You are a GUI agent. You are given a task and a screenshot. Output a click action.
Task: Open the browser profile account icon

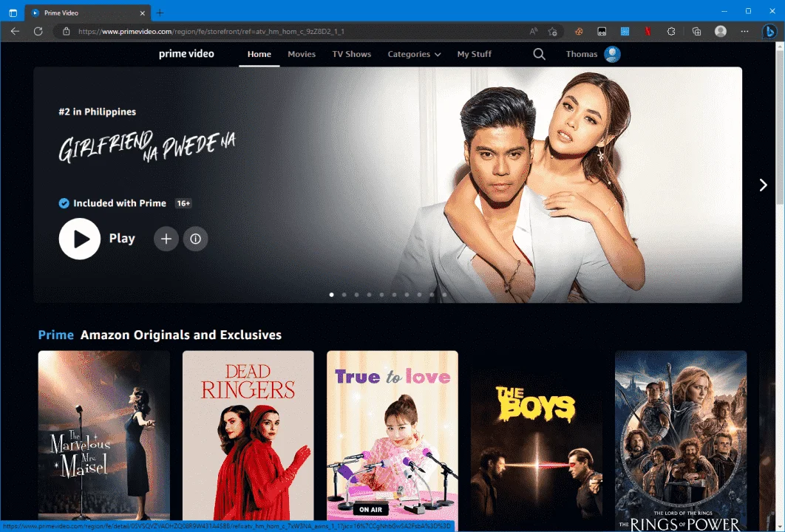[x=721, y=31]
